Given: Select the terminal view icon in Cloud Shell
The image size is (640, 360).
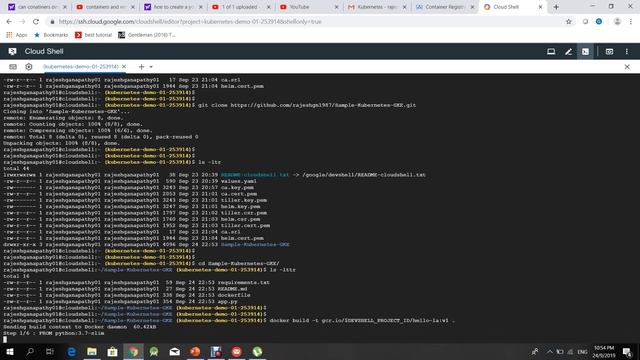Looking at the screenshot, I should 585,51.
